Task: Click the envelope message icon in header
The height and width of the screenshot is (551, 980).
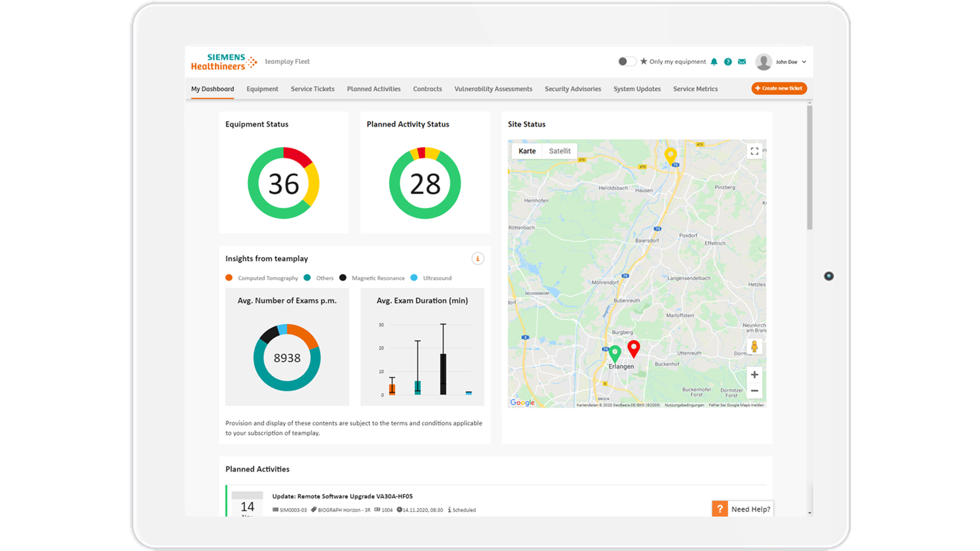Action: [742, 61]
